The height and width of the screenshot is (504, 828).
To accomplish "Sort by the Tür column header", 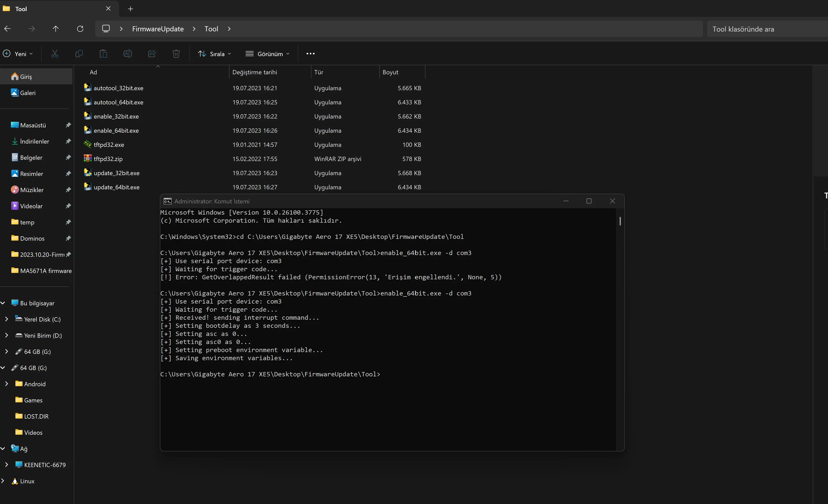I will (345, 72).
